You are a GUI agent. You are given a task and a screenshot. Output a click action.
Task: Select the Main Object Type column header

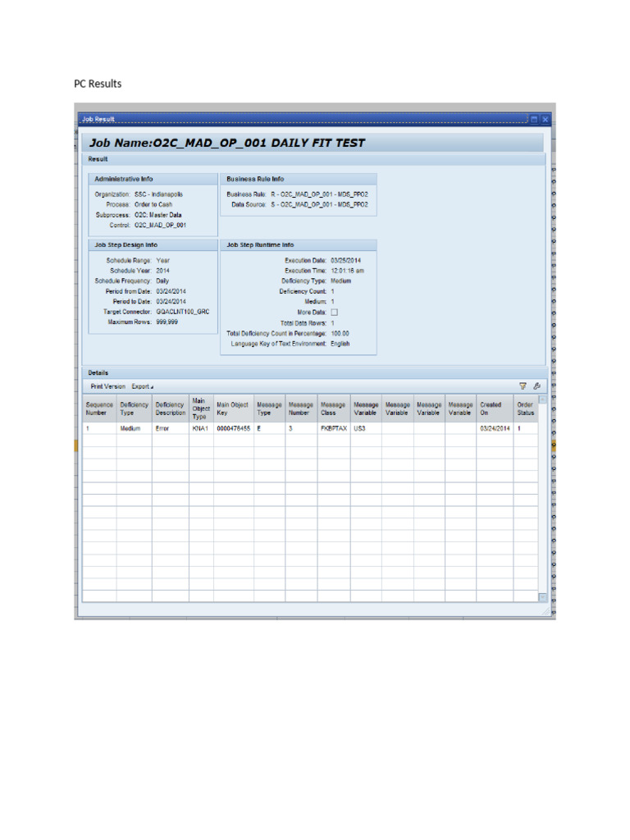[201, 409]
